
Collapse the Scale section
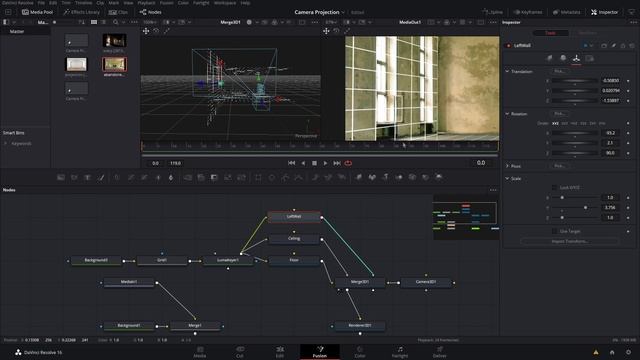[507, 179]
